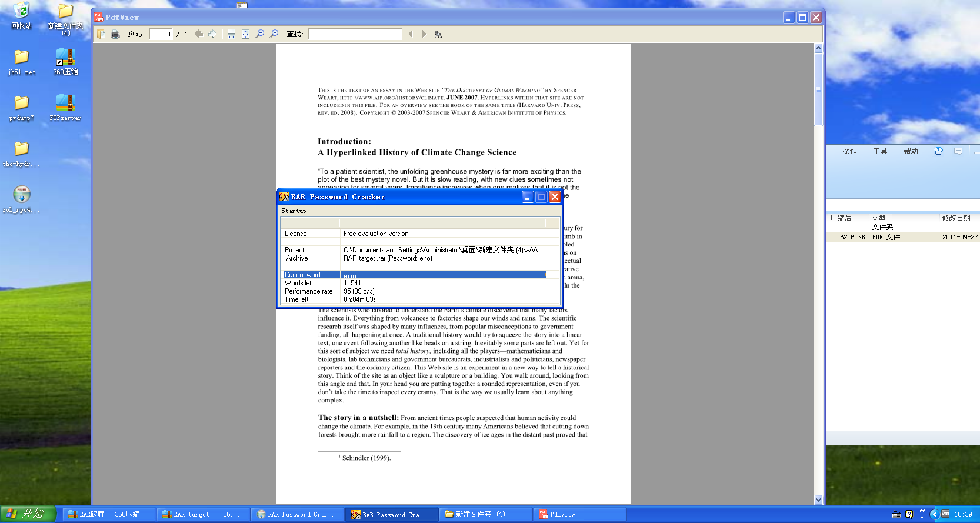The height and width of the screenshot is (523, 980).
Task: Switch to RAR target taskbar item
Action: point(203,514)
